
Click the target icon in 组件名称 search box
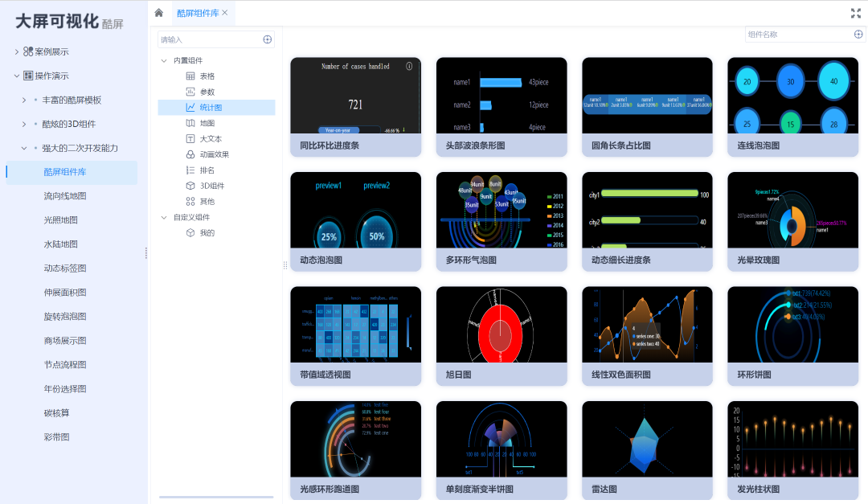(x=858, y=35)
